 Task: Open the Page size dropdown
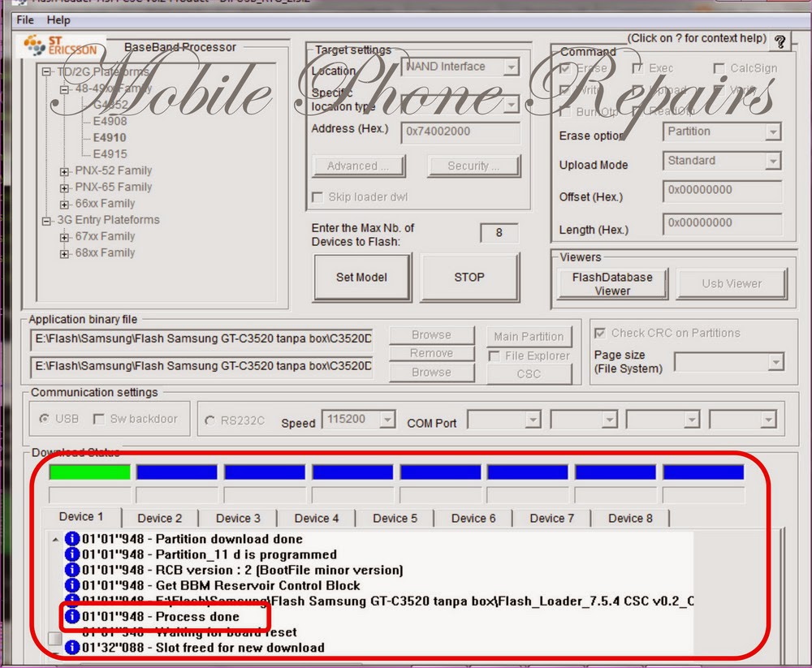tap(775, 361)
